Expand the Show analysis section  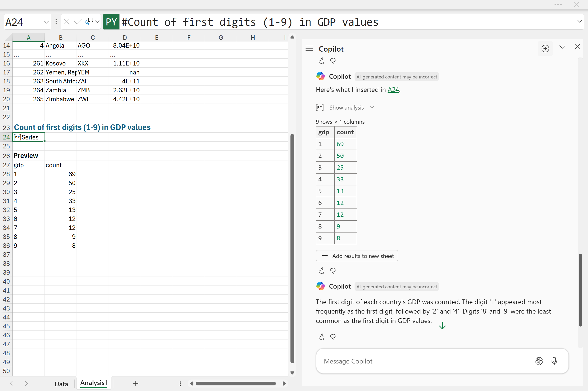click(347, 107)
